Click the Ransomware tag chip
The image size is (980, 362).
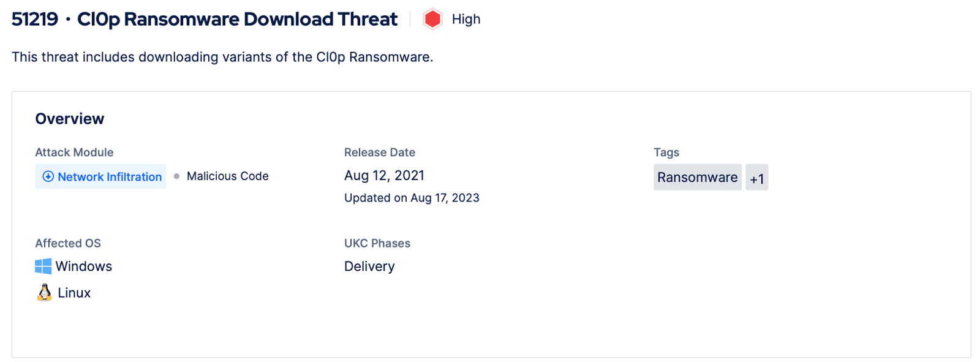click(697, 178)
